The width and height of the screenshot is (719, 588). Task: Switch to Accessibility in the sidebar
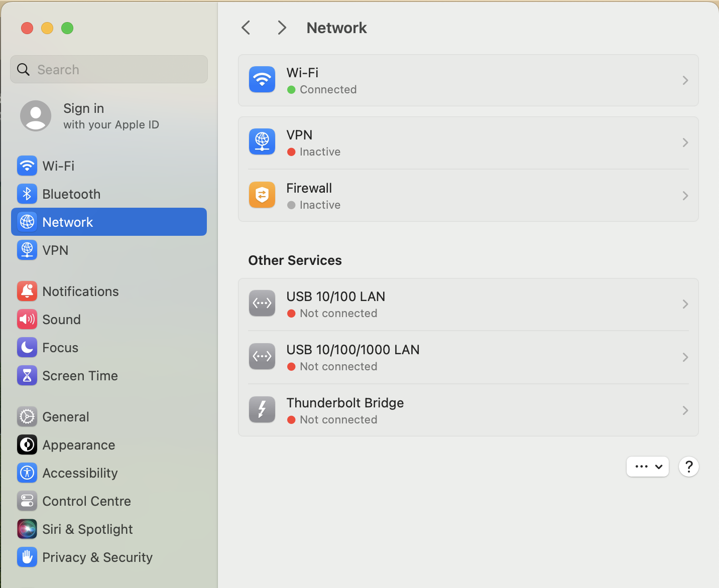[80, 473]
